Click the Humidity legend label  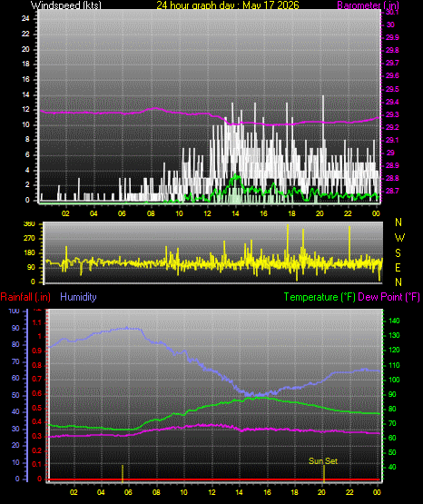[78, 297]
